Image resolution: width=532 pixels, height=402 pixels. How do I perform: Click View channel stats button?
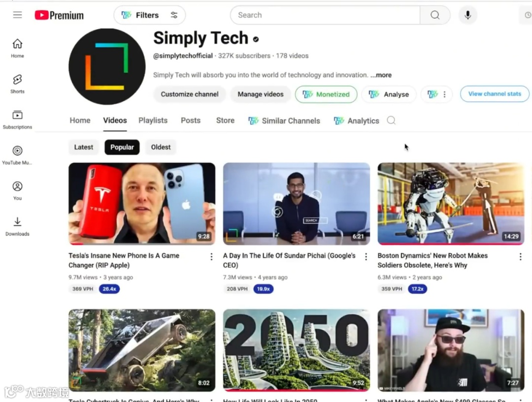coord(495,94)
